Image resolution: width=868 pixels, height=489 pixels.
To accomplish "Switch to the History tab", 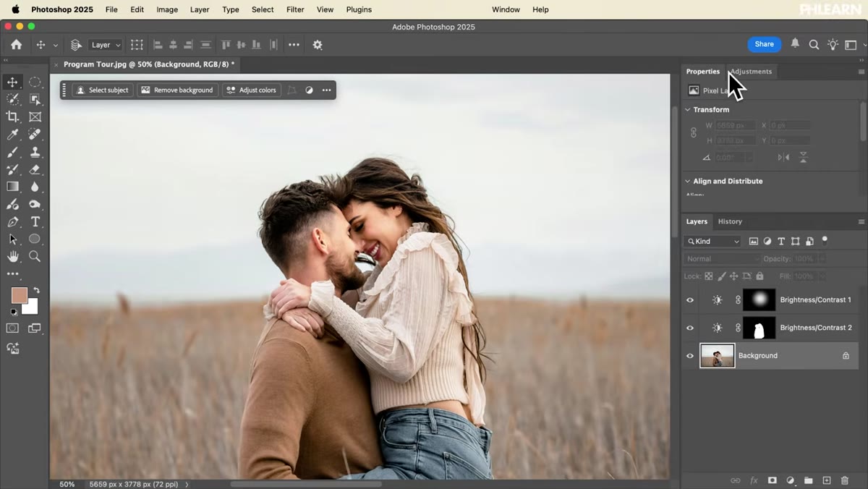I will click(x=730, y=222).
